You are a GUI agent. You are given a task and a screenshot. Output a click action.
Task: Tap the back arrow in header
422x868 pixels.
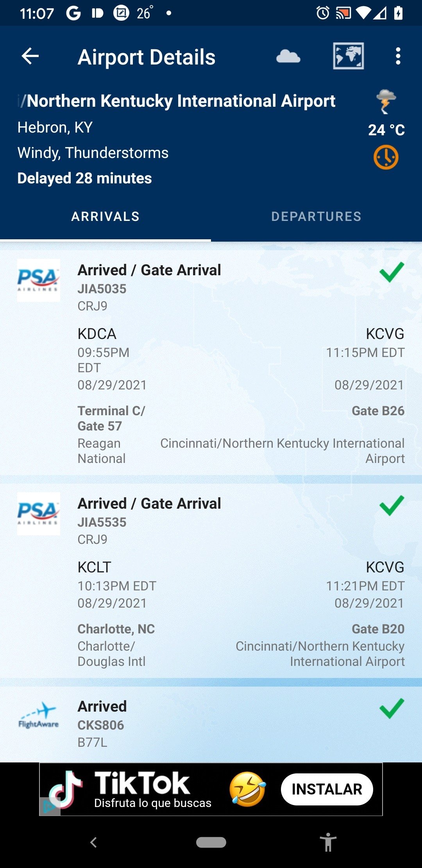[x=30, y=56]
